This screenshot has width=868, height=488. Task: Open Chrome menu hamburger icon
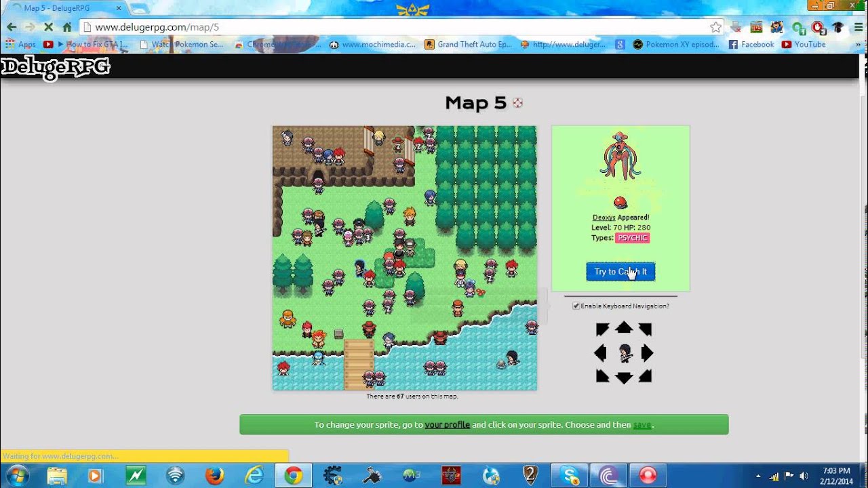coord(859,27)
